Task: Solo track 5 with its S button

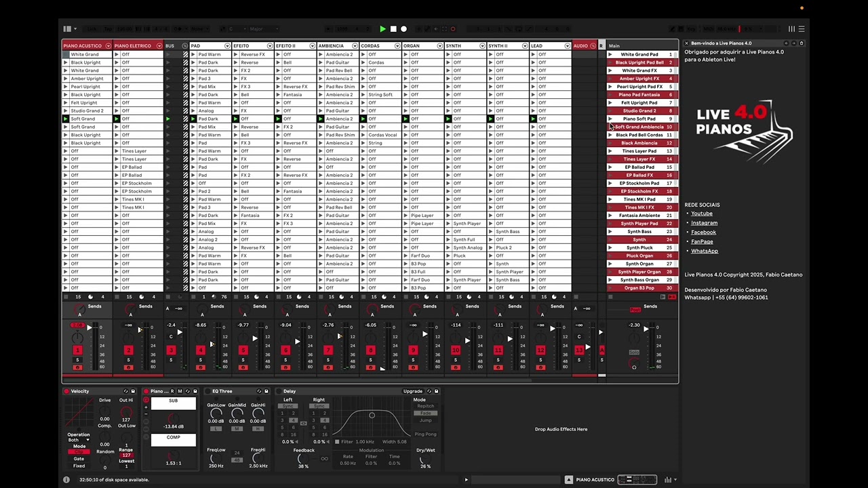Action: click(x=243, y=360)
